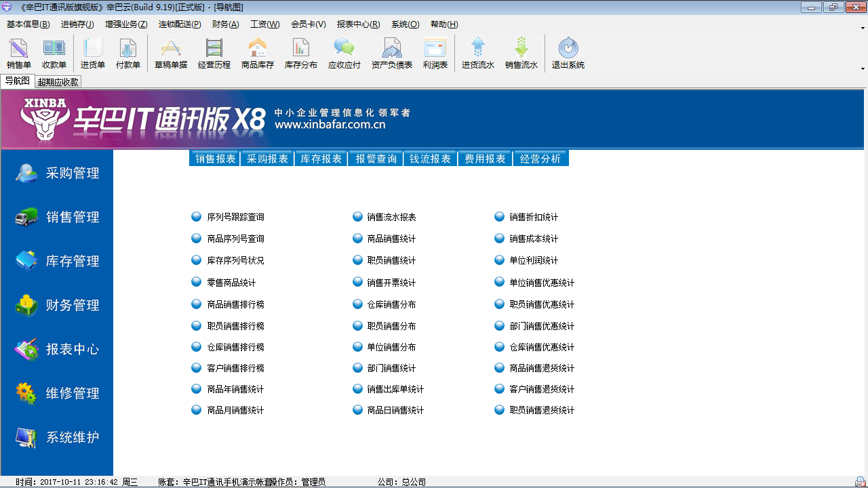Open the 帮助(H) menu
Image resolution: width=868 pixels, height=488 pixels.
444,24
